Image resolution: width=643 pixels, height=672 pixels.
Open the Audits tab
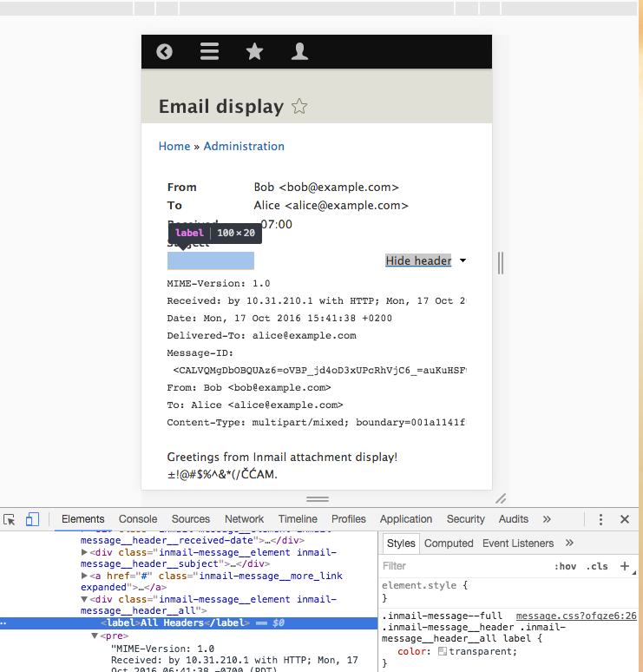[513, 519]
